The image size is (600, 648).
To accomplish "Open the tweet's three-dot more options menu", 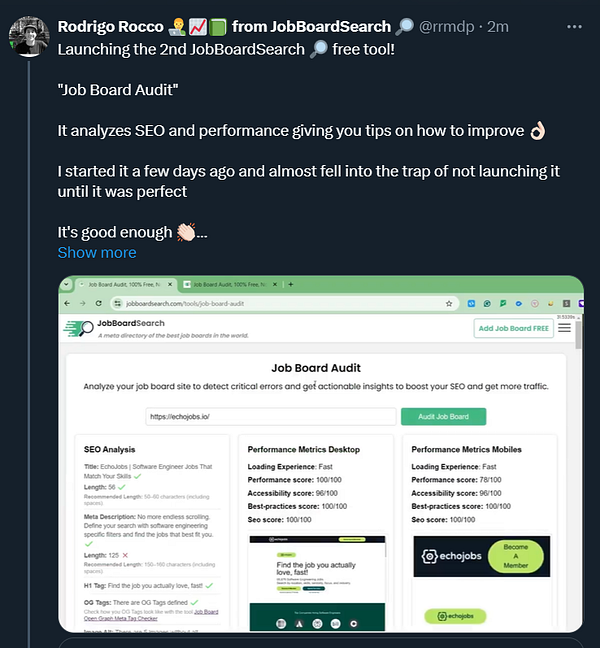I will click(x=574, y=27).
